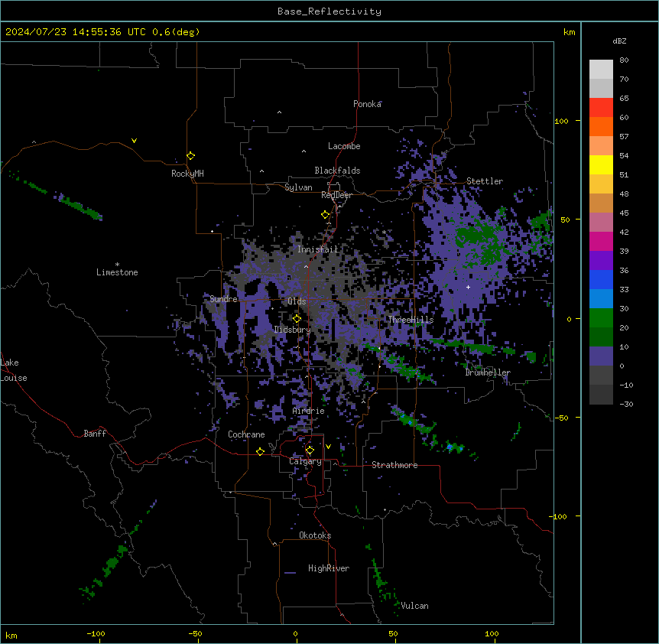Click the 80 value on the dBZ legend
The height and width of the screenshot is (644, 659).
point(624,60)
